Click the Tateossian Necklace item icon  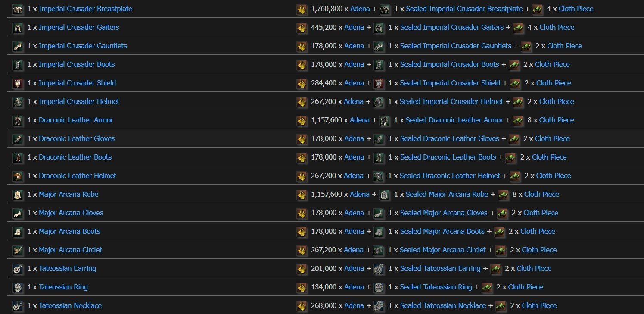click(x=18, y=306)
